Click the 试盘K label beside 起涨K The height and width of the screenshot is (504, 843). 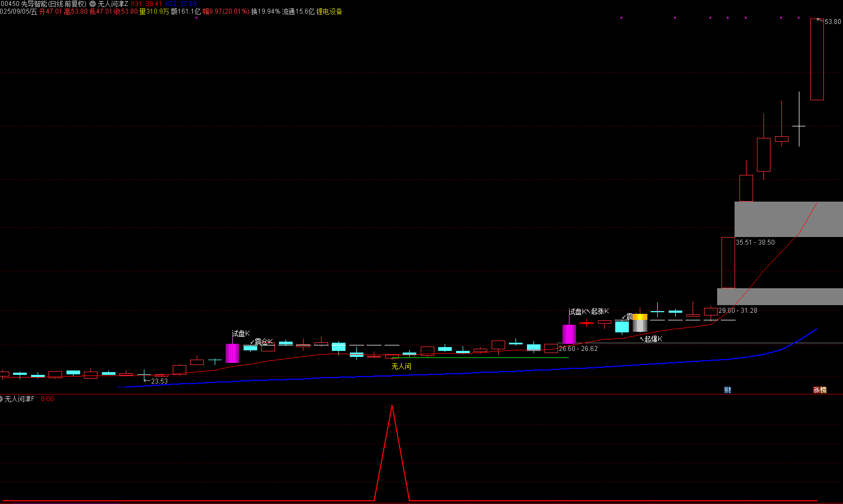(x=578, y=312)
